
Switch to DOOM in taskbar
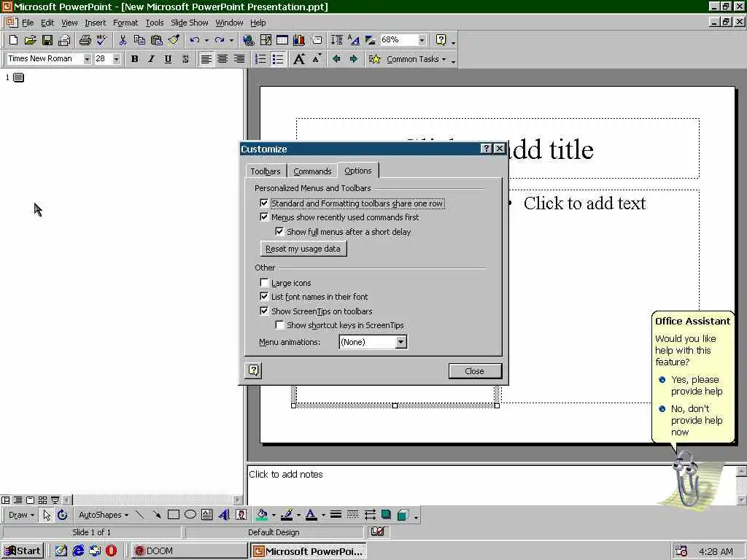click(187, 551)
